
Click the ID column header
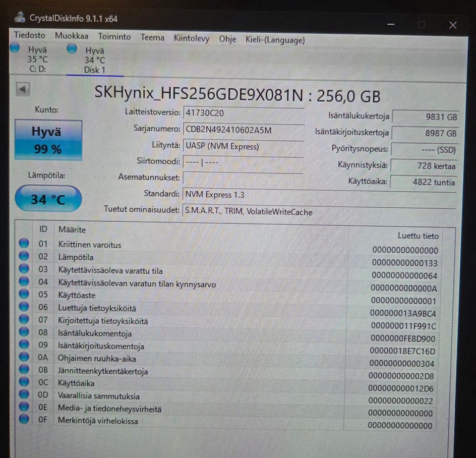pos(43,229)
